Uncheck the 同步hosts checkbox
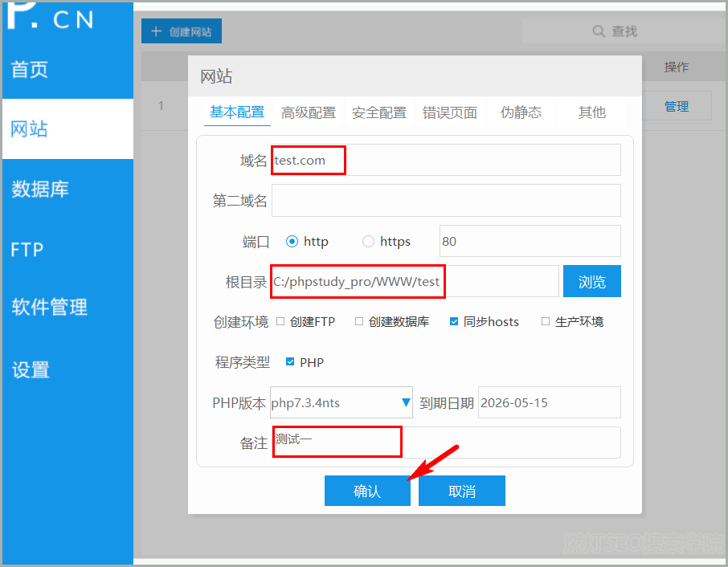Viewport: 728px width, 567px height. (454, 321)
